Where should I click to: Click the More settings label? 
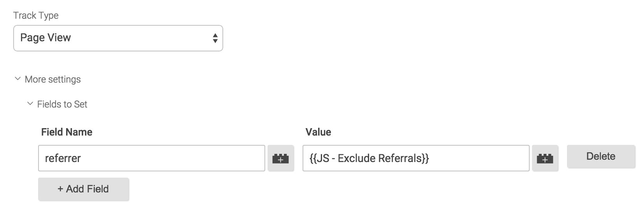(53, 79)
